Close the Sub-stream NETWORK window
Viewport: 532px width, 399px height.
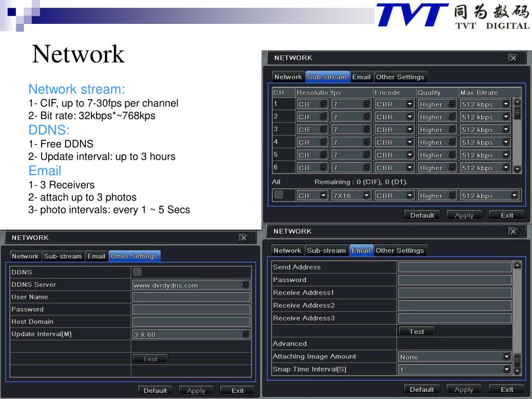[x=513, y=58]
